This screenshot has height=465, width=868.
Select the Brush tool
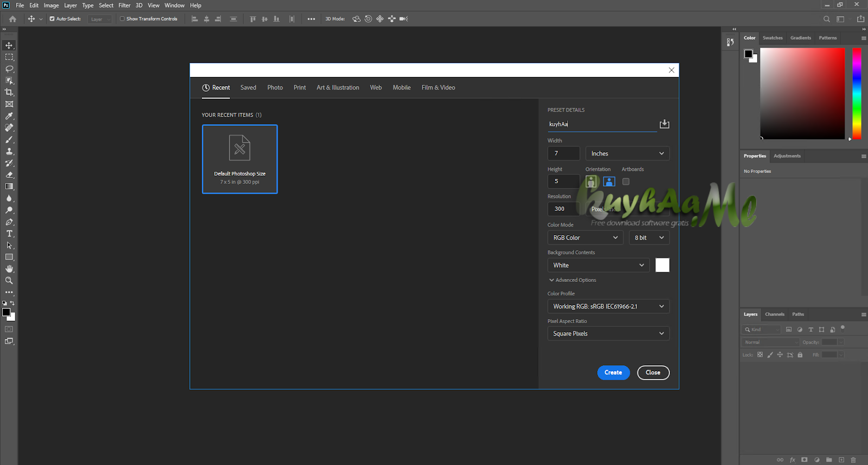[9, 140]
